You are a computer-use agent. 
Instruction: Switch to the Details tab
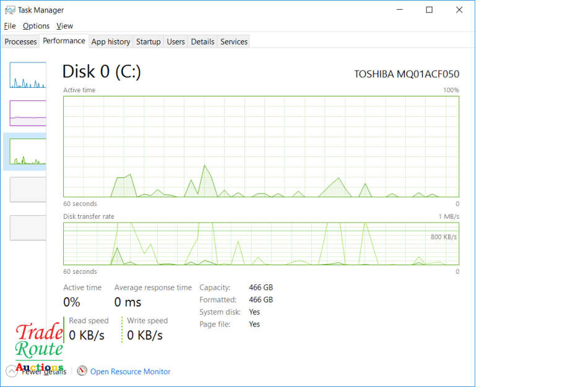(202, 41)
